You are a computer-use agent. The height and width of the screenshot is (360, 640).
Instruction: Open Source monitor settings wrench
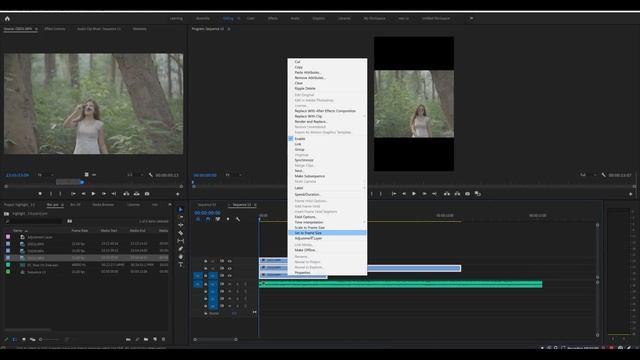coord(151,175)
